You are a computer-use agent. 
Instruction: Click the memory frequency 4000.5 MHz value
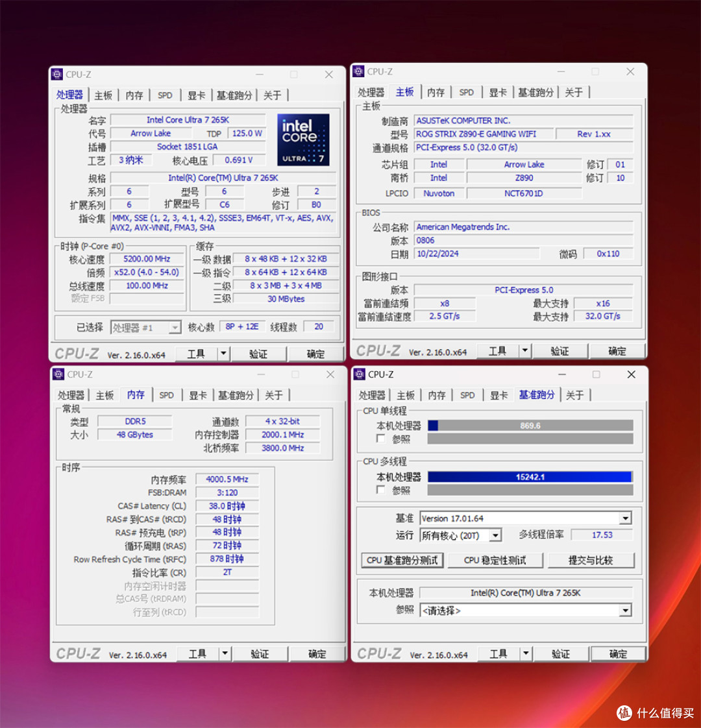click(x=227, y=479)
